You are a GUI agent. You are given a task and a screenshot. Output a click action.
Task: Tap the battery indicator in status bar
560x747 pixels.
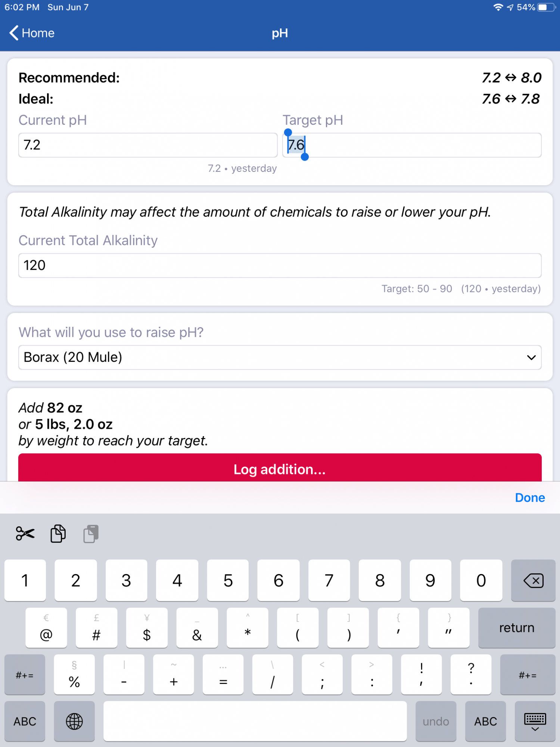coord(547,7)
